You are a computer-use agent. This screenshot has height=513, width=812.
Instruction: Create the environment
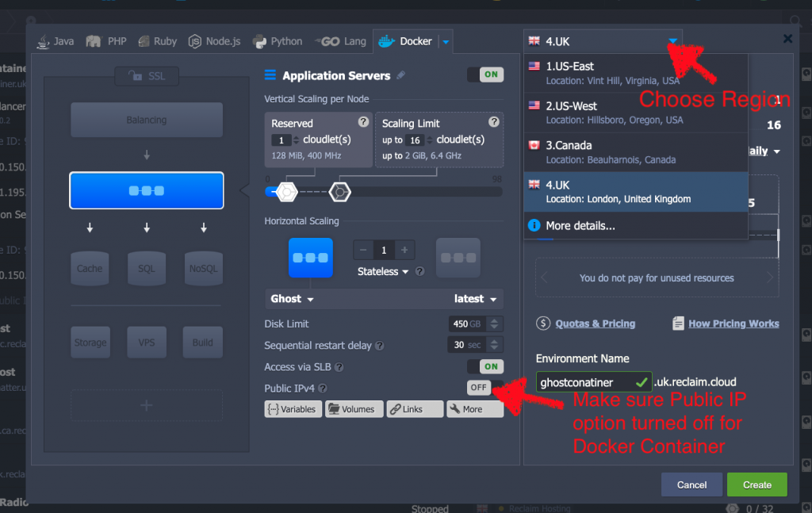(757, 484)
